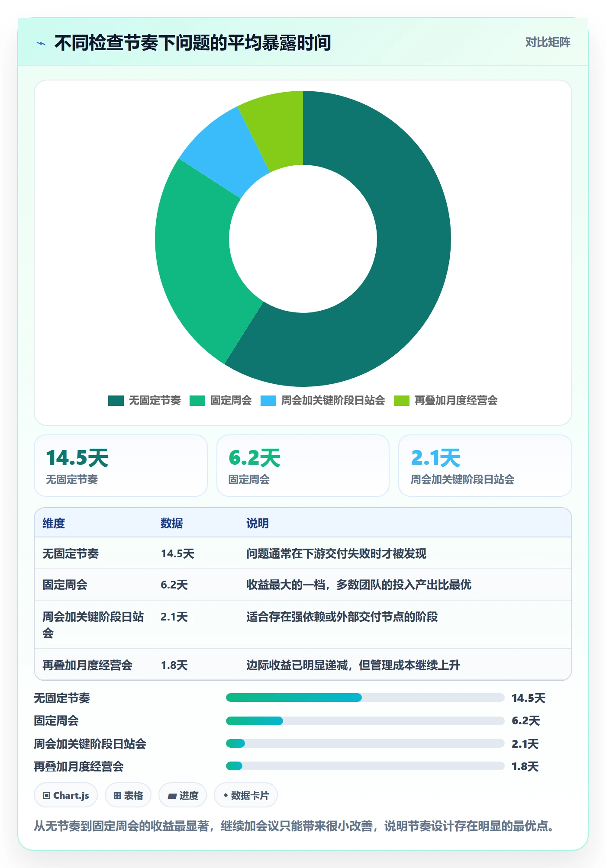Click the 固定周会 progress bar

click(365, 721)
